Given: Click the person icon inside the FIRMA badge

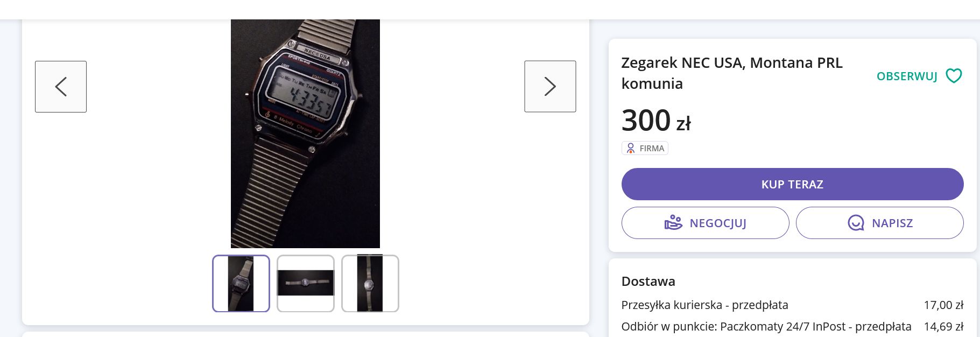Looking at the screenshot, I should point(630,148).
